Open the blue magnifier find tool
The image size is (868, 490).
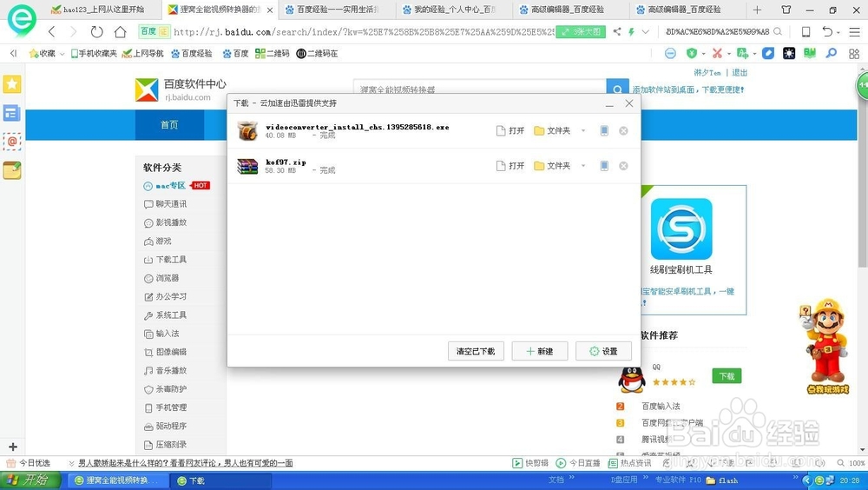click(x=832, y=53)
